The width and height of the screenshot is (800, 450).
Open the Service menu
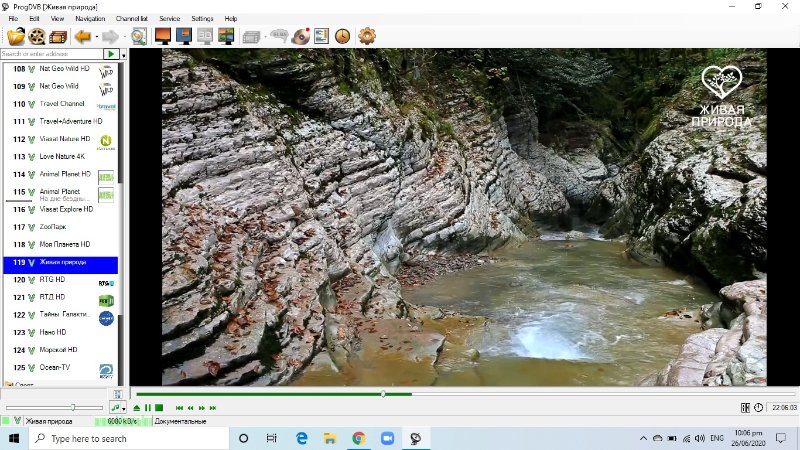pos(169,18)
